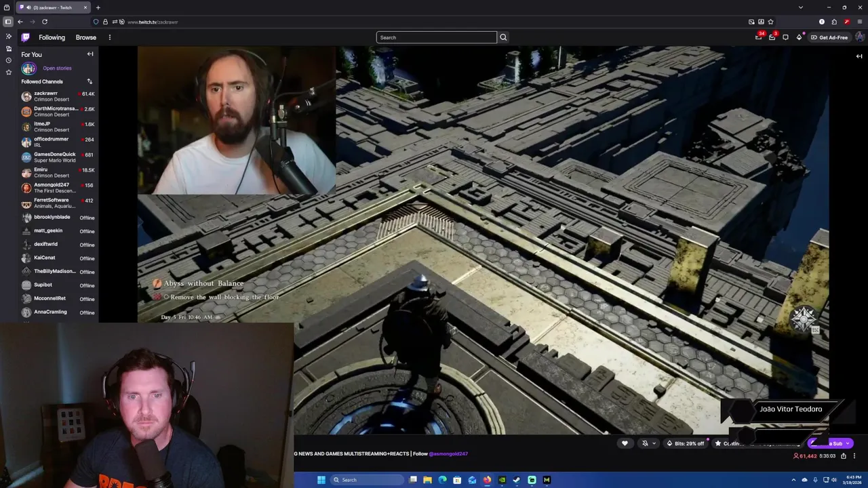
Task: Open browser extensions puzzle icon
Action: [x=834, y=22]
